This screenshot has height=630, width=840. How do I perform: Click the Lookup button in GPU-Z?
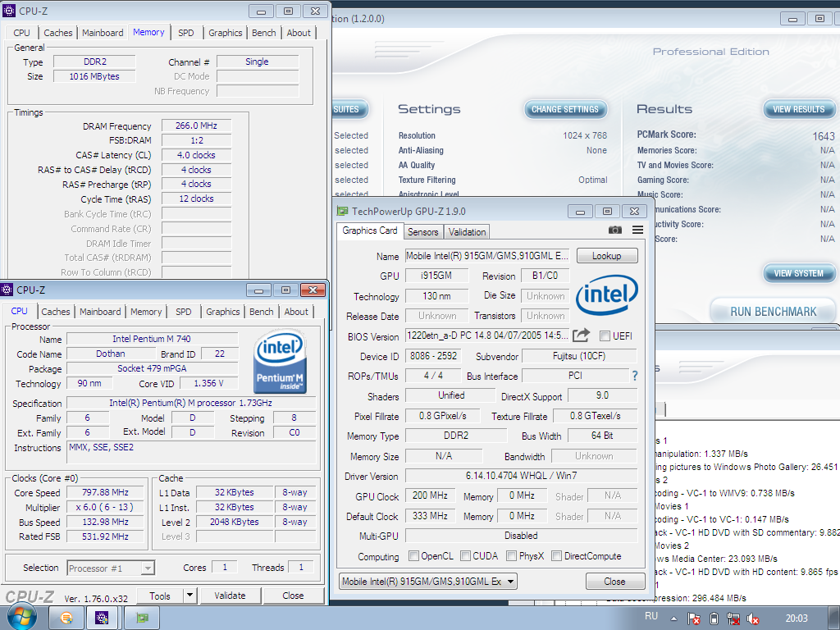[607, 256]
